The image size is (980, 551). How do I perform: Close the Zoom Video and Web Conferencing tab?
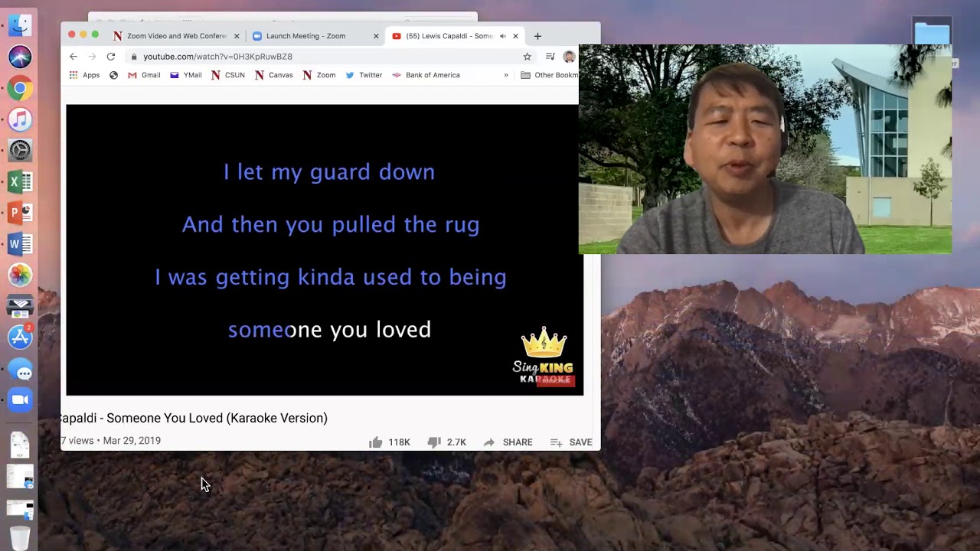tap(237, 36)
